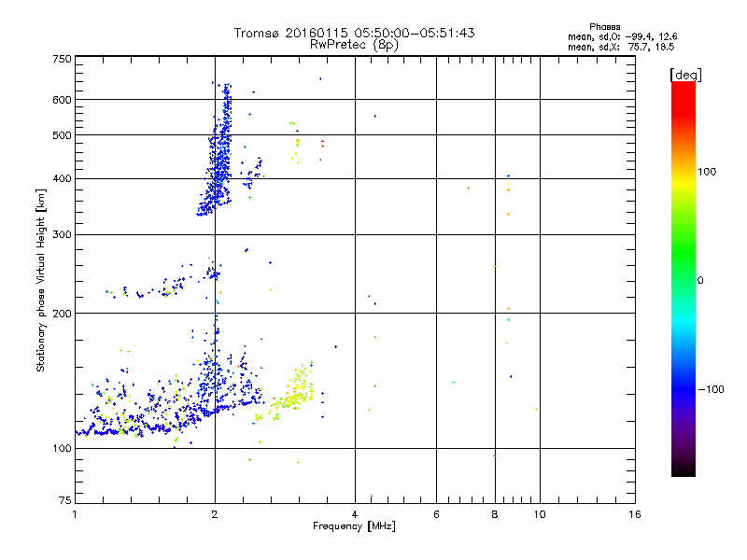Image resolution: width=747 pixels, height=560 pixels.
Task: Click the '1' frequency axis label
Action: tap(75, 514)
